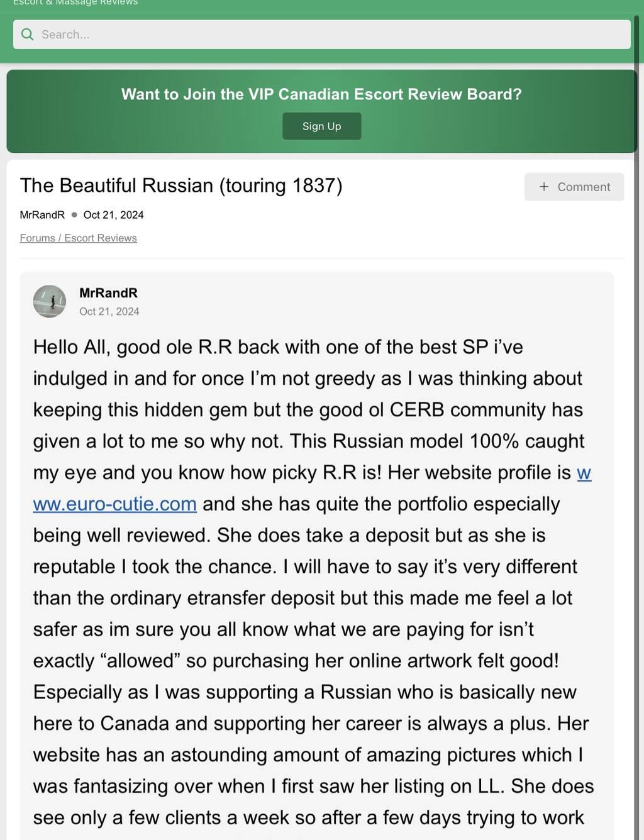
Task: Click the plus icon beside Comment
Action: pos(544,187)
